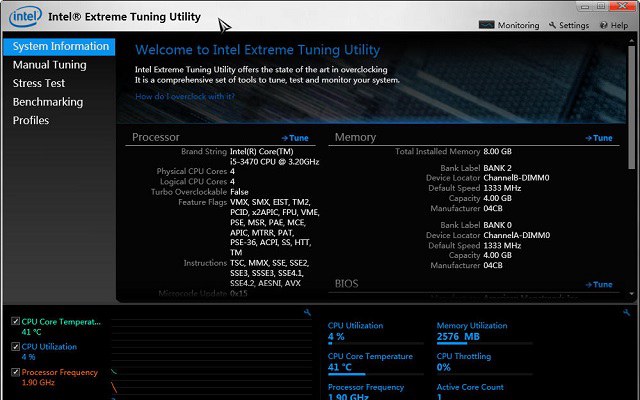This screenshot has width=640, height=400.
Task: Click scrollbar up arrow in info panel
Action: click(x=632, y=41)
